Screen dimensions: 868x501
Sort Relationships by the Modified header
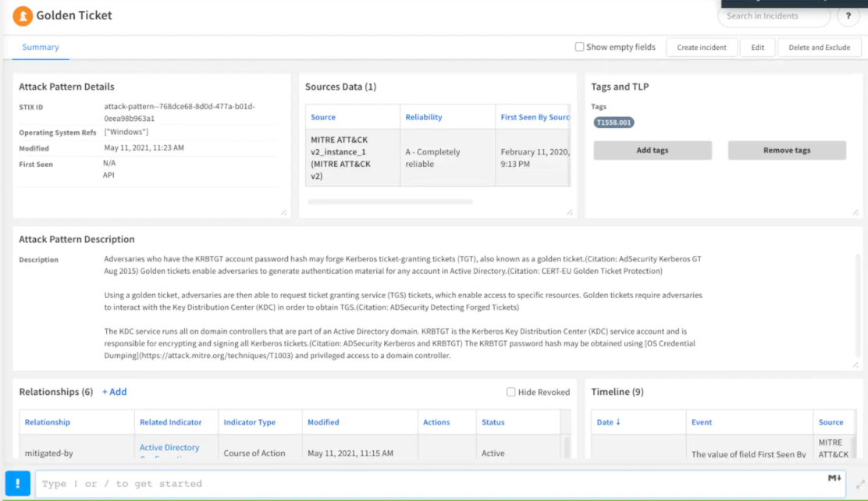[x=323, y=422]
